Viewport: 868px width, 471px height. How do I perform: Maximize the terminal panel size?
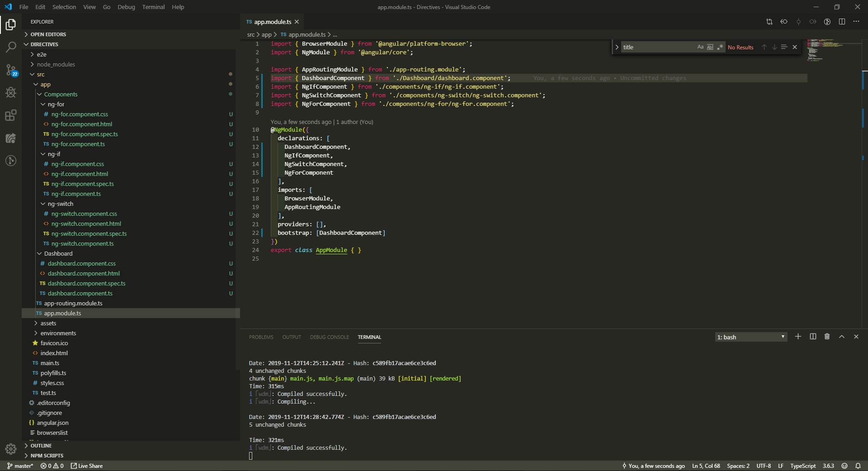coord(842,337)
